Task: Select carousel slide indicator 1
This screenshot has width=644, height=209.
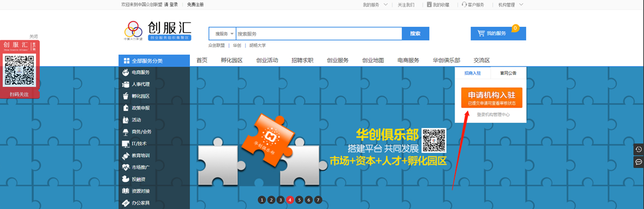Action: (261, 200)
